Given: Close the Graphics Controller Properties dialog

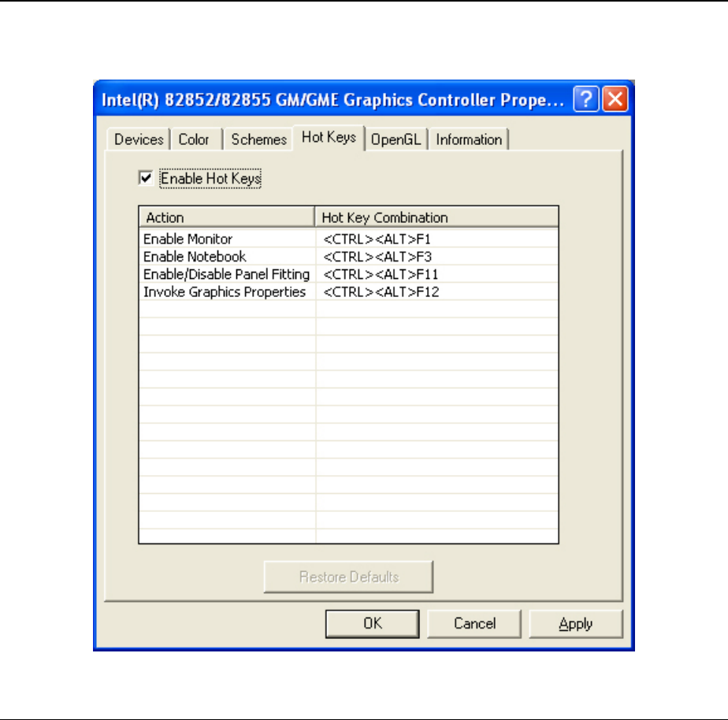Looking at the screenshot, I should tap(615, 99).
